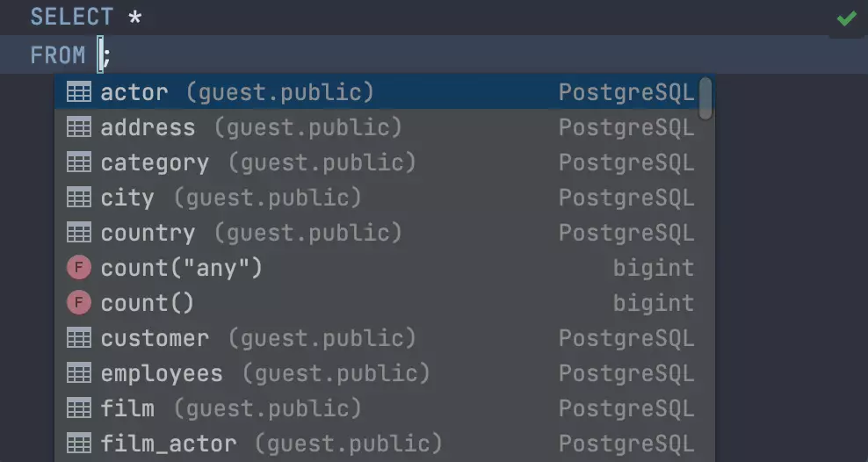Choose the country table from completion list
Screen dimensions: 868x462
pyautogui.click(x=148, y=233)
